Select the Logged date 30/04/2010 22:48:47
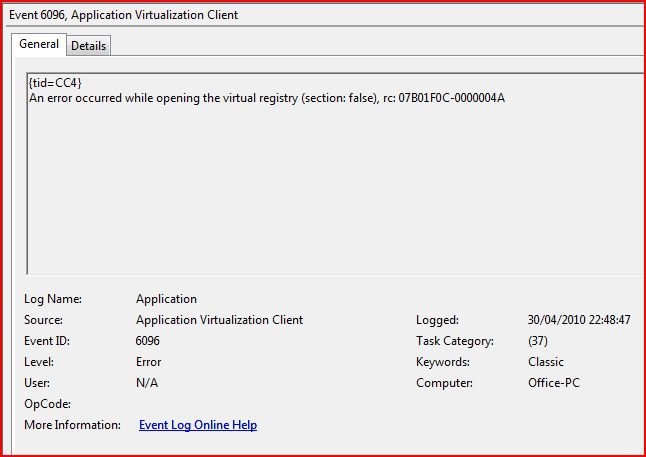This screenshot has height=457, width=646. coord(579,320)
